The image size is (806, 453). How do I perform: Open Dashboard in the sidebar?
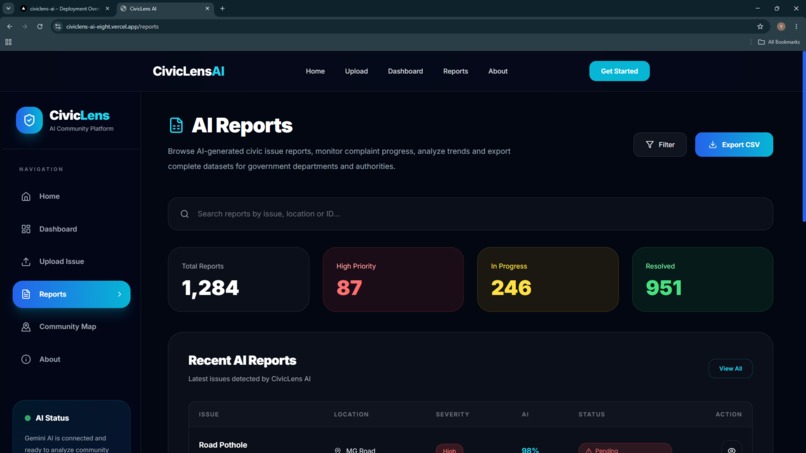pos(71,229)
